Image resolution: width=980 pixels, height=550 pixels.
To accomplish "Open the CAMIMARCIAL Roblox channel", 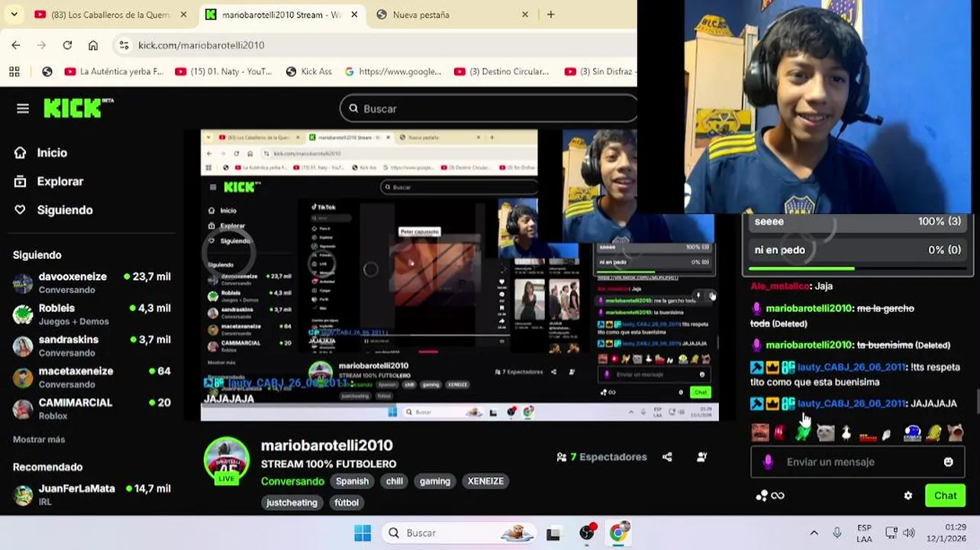I will click(x=92, y=408).
